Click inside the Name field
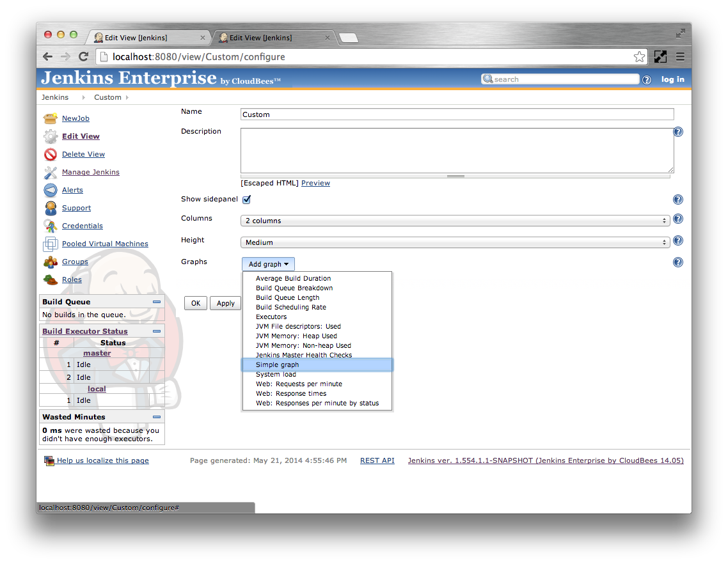 click(457, 114)
